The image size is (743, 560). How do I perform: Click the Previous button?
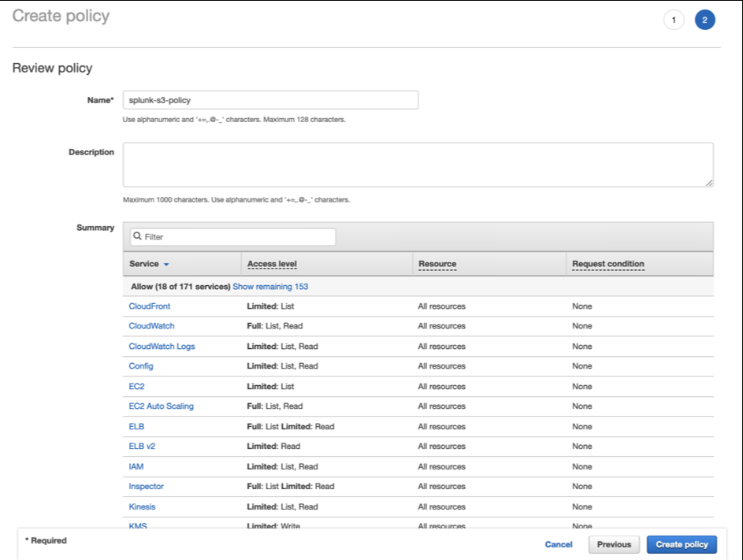click(x=614, y=544)
